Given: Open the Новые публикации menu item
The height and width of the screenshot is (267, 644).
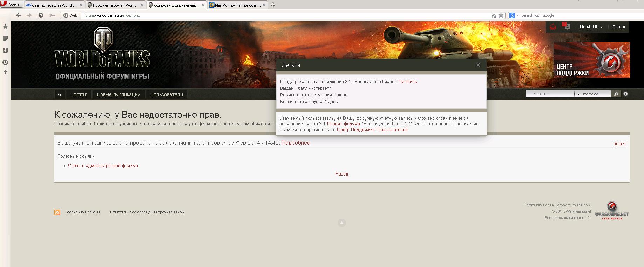Looking at the screenshot, I should tap(118, 94).
